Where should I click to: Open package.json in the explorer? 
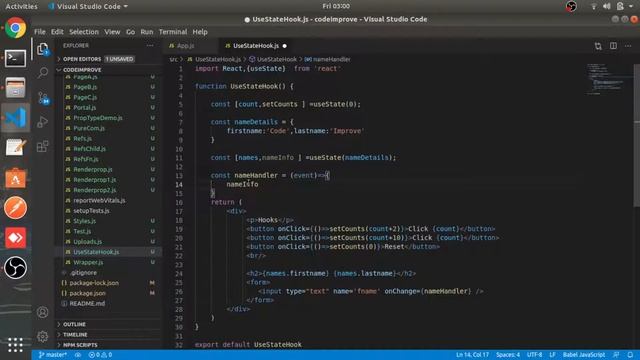pyautogui.click(x=87, y=293)
